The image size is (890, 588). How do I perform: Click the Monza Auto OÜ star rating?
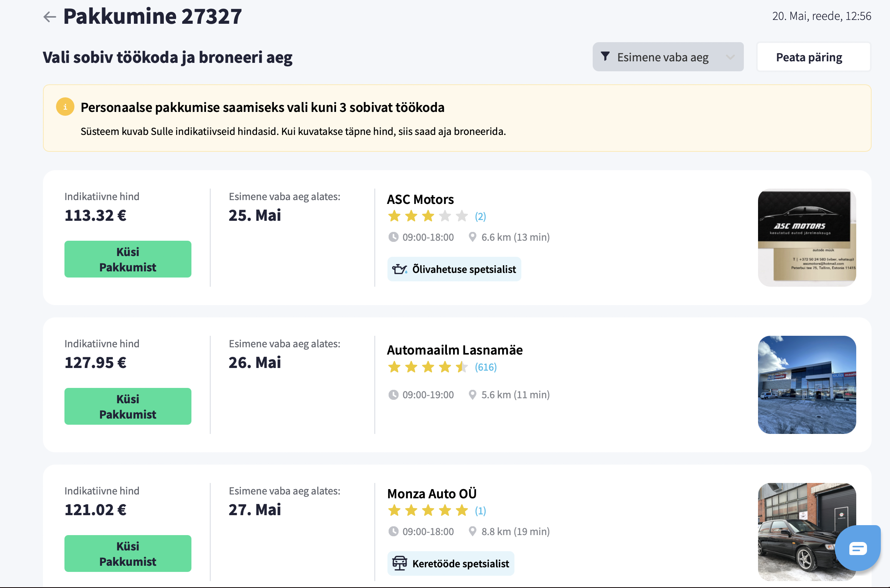pyautogui.click(x=428, y=511)
